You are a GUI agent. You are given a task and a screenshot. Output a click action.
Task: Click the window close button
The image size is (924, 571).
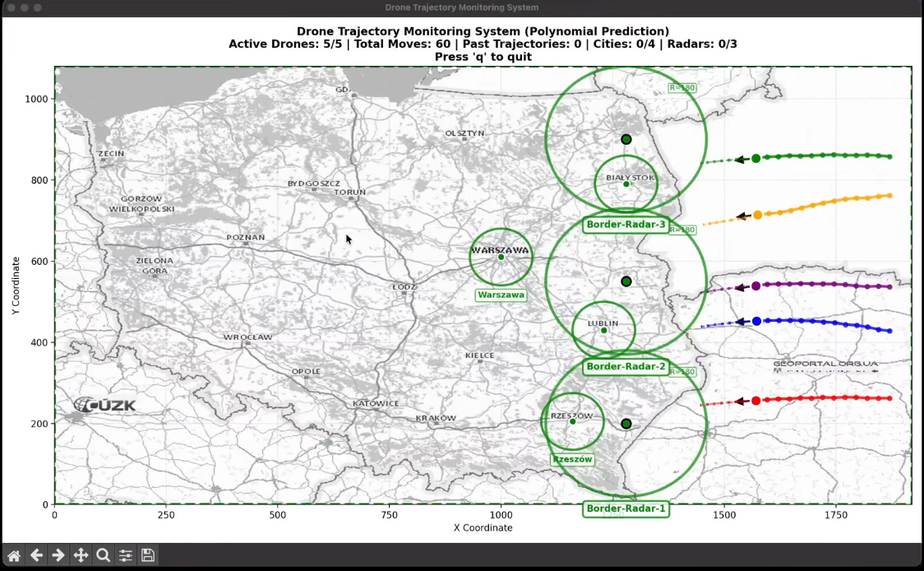(11, 7)
